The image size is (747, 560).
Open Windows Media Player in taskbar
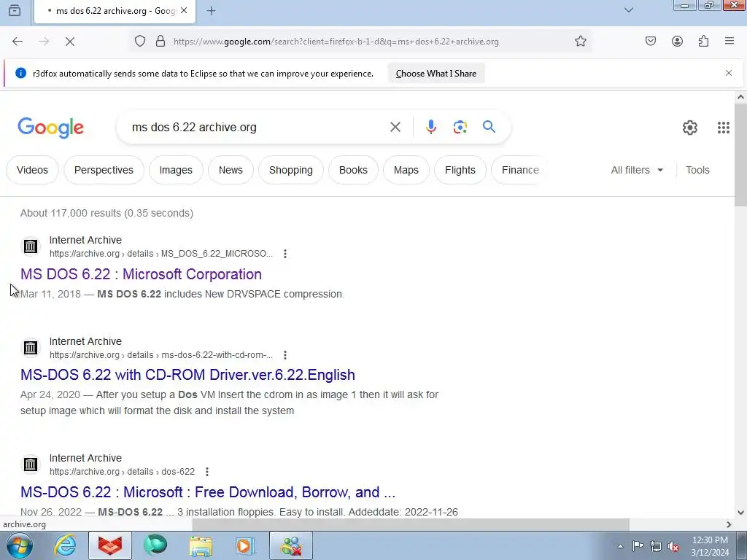click(x=246, y=545)
